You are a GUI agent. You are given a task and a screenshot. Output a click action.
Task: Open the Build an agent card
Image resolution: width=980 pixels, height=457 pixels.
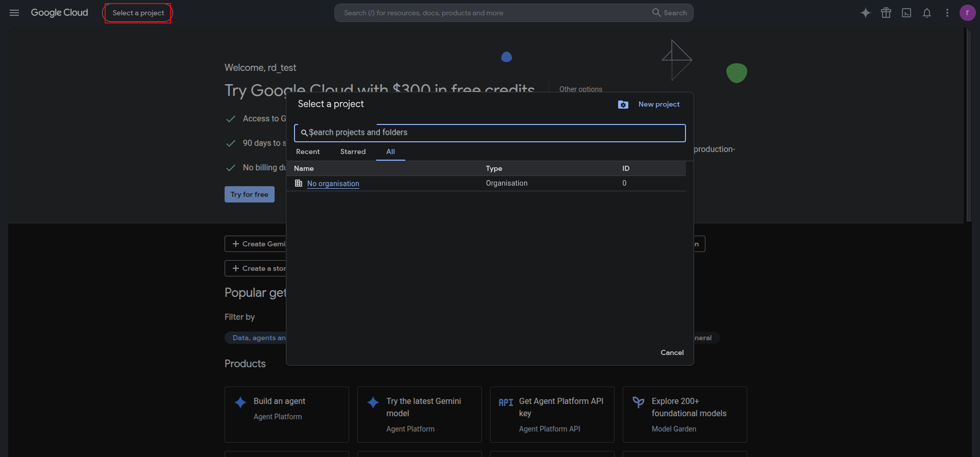pos(287,414)
